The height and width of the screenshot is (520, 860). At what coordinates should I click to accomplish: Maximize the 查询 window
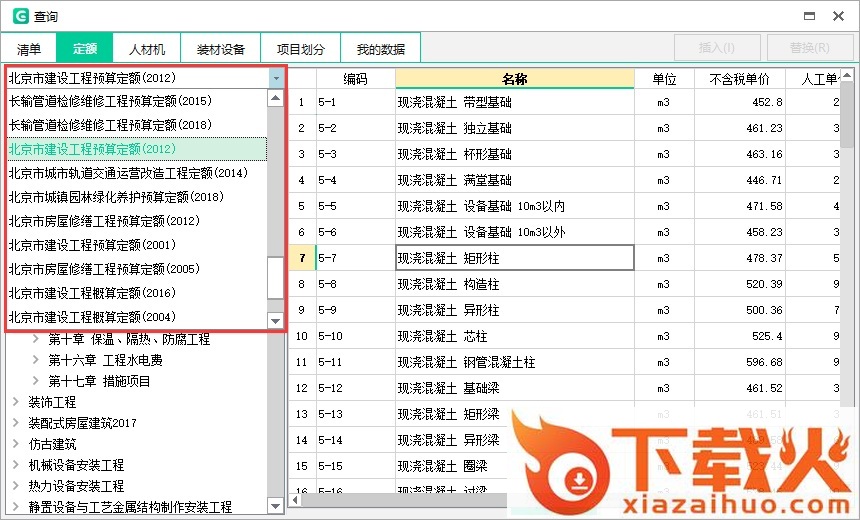coord(809,16)
